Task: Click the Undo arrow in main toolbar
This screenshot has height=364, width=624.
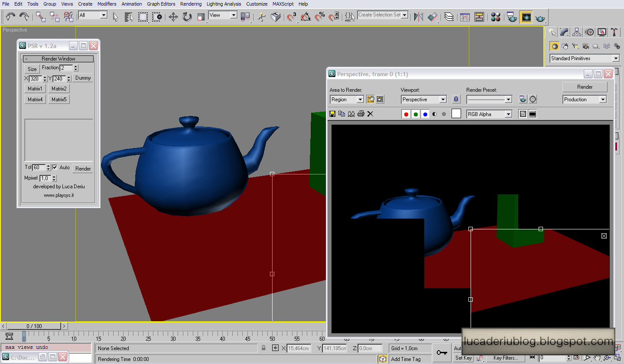Action: [x=10, y=16]
